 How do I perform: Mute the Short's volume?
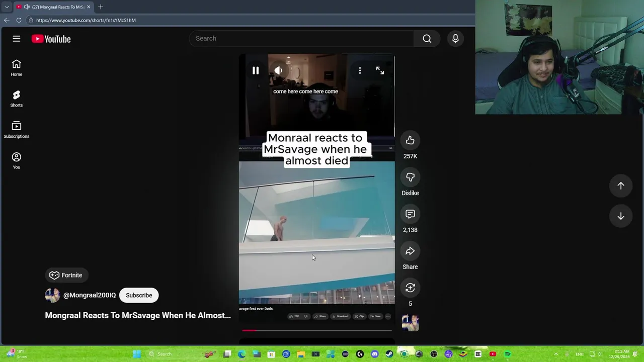pyautogui.click(x=278, y=71)
